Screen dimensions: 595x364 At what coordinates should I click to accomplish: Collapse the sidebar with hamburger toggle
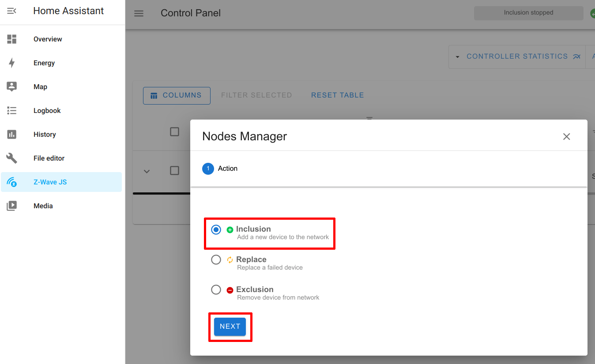click(x=139, y=13)
